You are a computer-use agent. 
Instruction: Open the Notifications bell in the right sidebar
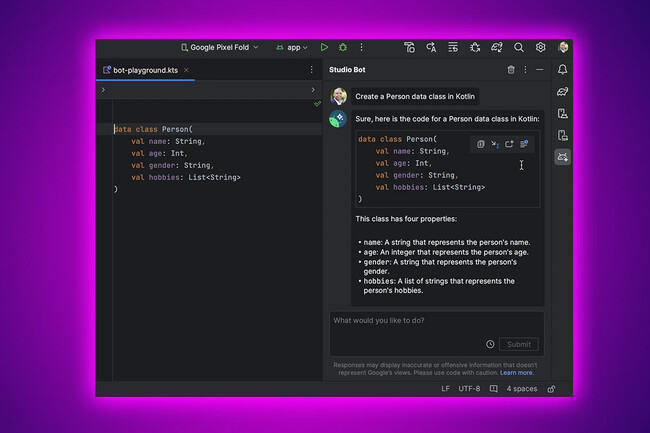click(562, 70)
